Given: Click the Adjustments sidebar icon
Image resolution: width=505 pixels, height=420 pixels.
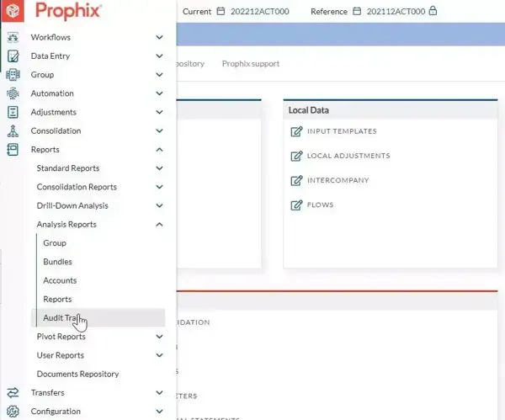Looking at the screenshot, I should (13, 112).
